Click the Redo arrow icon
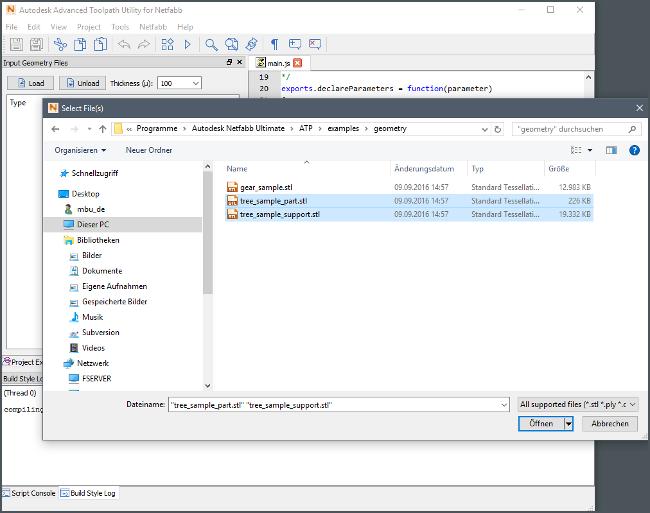 pos(143,44)
